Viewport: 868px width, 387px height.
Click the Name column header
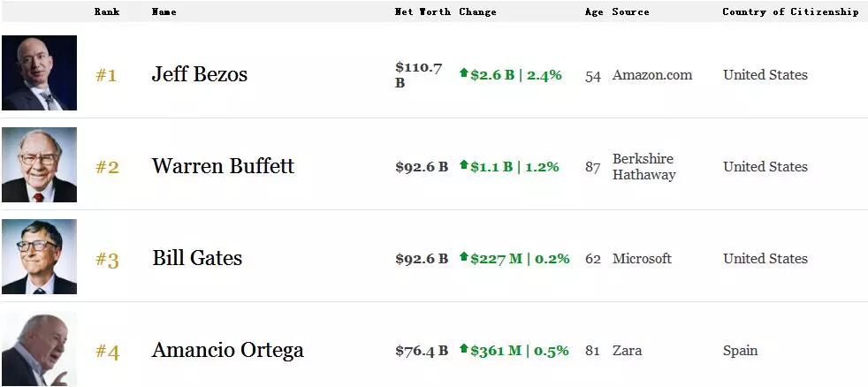click(164, 12)
